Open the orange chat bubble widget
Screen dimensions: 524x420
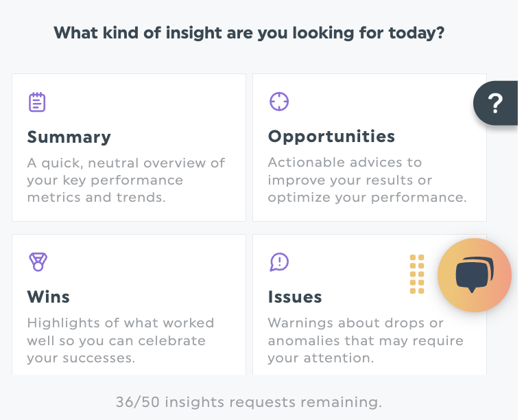(475, 275)
